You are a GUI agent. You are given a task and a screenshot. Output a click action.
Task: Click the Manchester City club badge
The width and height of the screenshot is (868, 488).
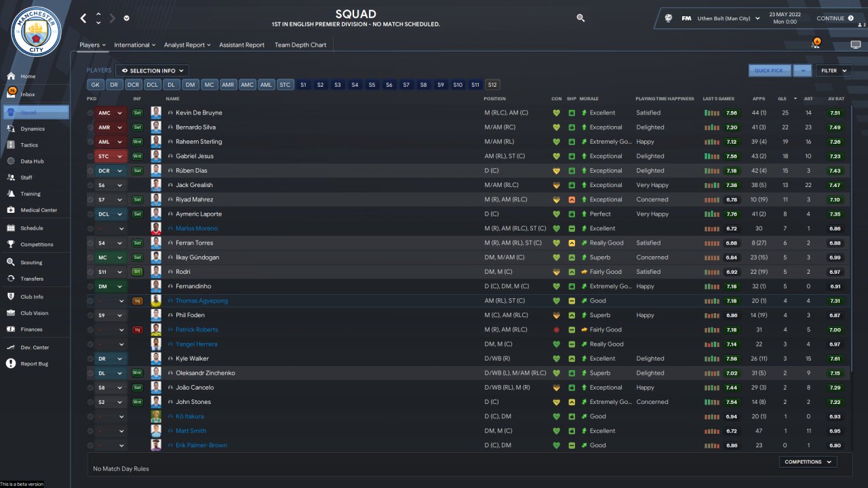tap(37, 32)
